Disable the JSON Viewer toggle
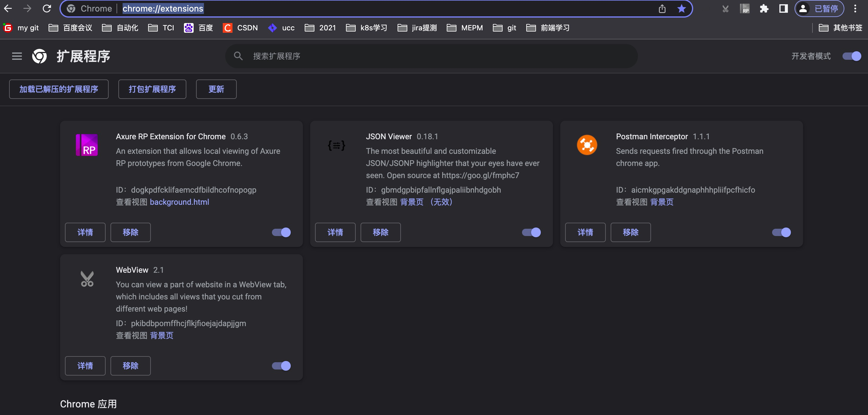This screenshot has width=868, height=415. pos(531,232)
